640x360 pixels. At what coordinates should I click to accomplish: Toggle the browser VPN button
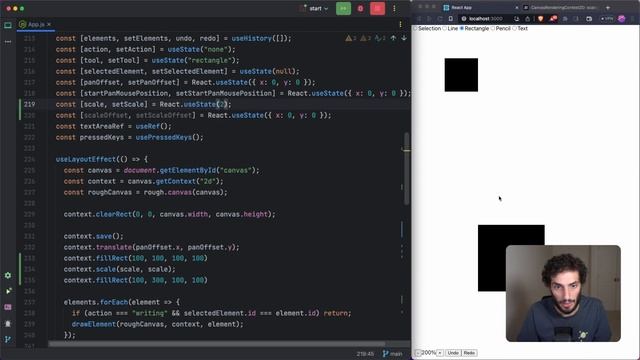(607, 19)
